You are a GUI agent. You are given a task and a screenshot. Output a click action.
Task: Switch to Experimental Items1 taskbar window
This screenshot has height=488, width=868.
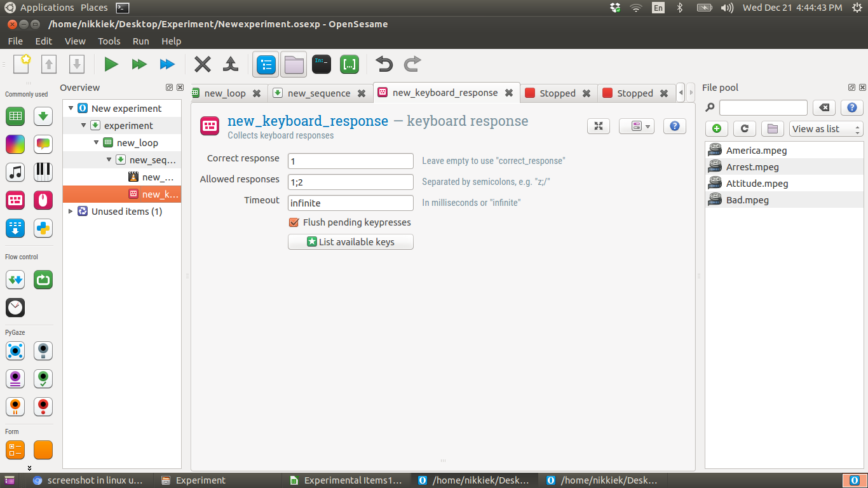click(346, 480)
